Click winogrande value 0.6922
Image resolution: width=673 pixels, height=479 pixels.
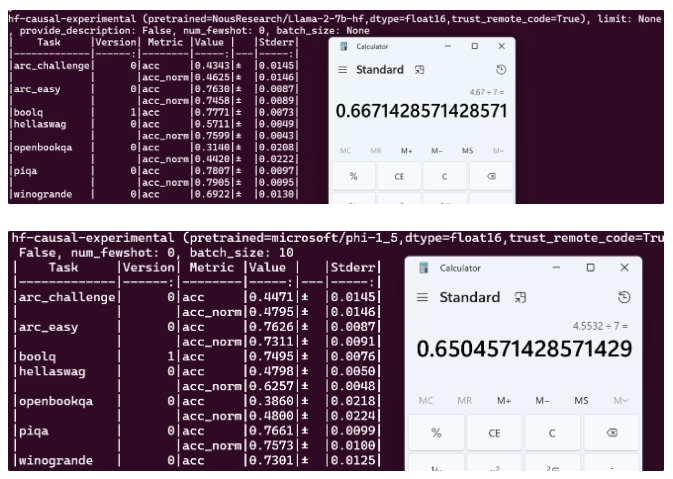coord(212,194)
